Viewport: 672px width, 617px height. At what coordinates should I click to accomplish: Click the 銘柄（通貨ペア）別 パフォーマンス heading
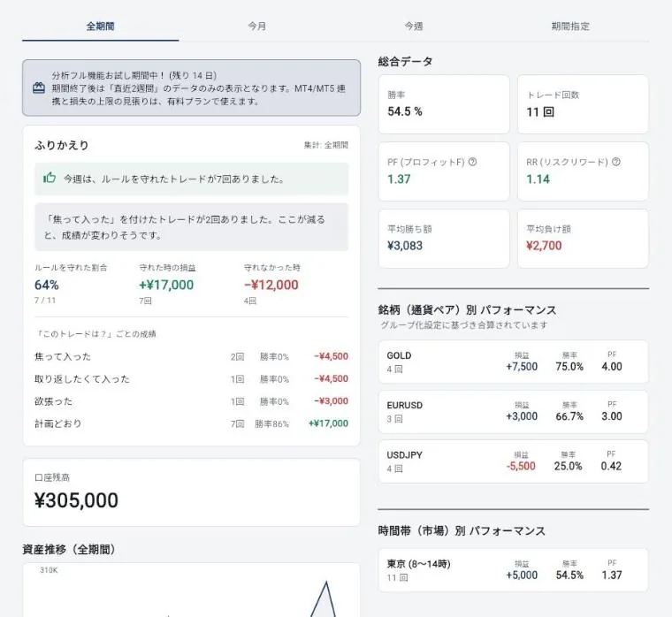pos(467,309)
